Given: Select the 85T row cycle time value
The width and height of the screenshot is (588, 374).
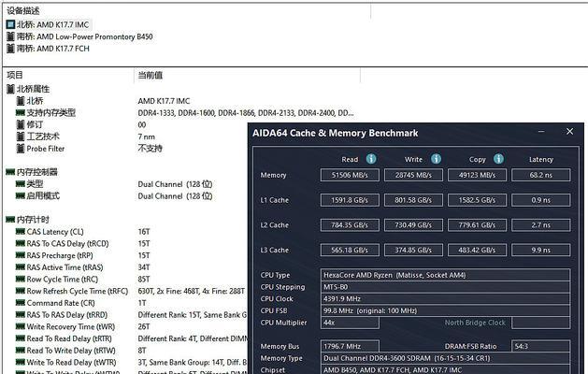Looking at the screenshot, I should tap(144, 279).
